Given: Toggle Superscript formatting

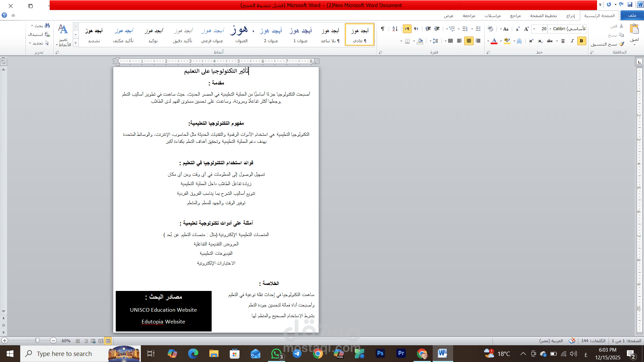Looking at the screenshot, I should click(x=531, y=41).
